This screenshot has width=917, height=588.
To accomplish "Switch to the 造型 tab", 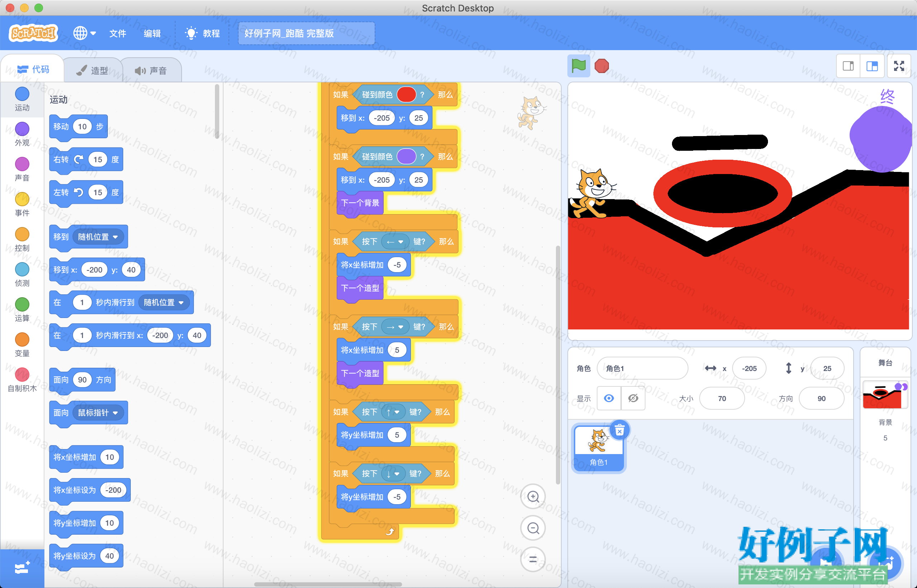I will pyautogui.click(x=92, y=70).
